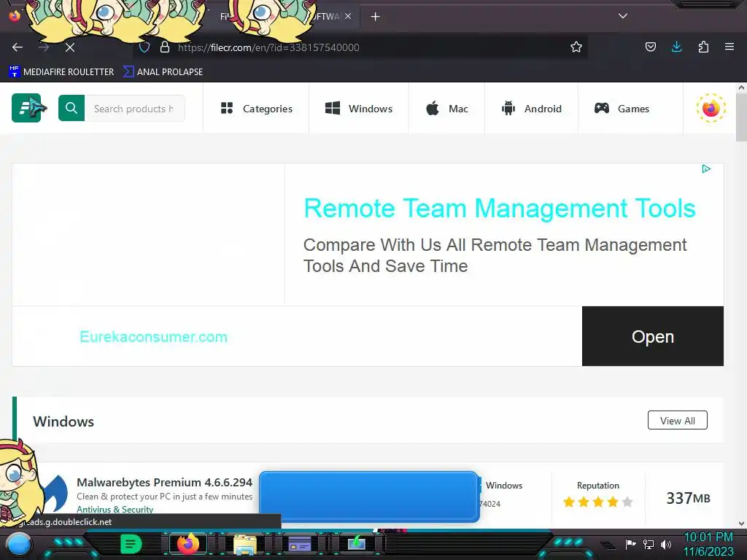View site security padlock info
The width and height of the screenshot is (747, 560).
pyautogui.click(x=165, y=47)
